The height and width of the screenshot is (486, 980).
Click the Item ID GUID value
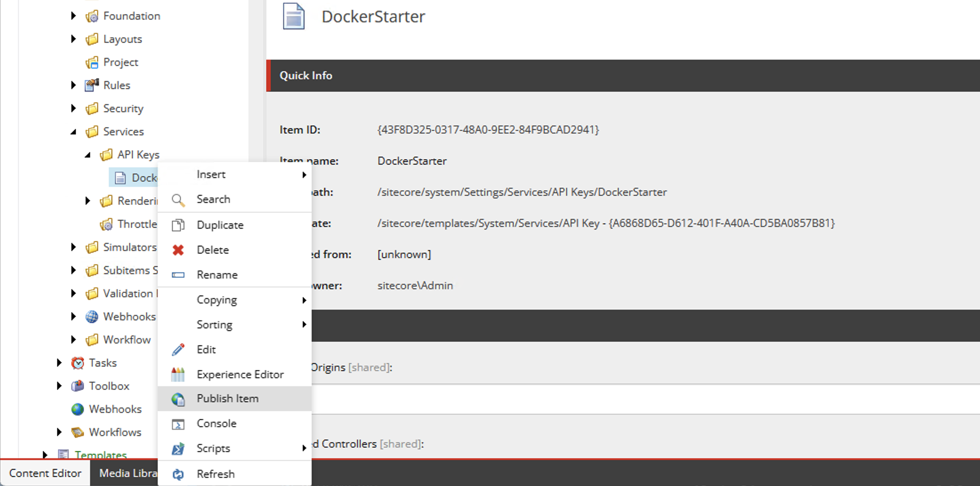488,130
